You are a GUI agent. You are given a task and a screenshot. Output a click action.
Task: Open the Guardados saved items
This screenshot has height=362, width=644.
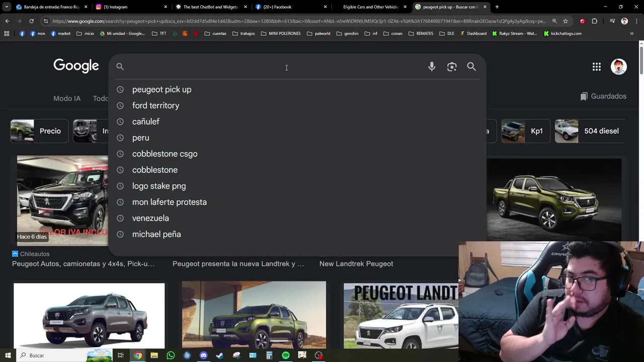point(603,96)
